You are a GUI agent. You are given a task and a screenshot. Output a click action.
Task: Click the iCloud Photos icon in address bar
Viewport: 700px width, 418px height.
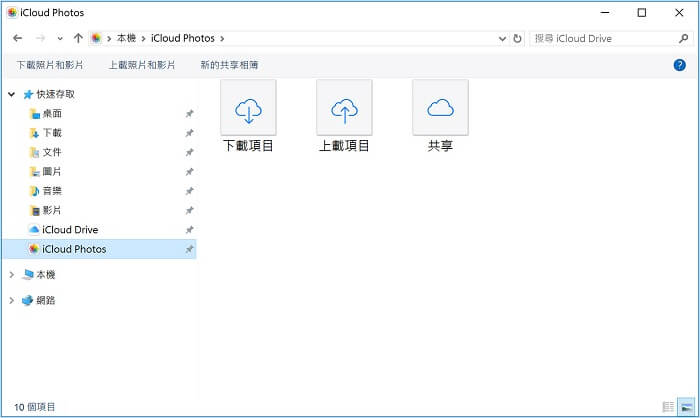coord(96,38)
